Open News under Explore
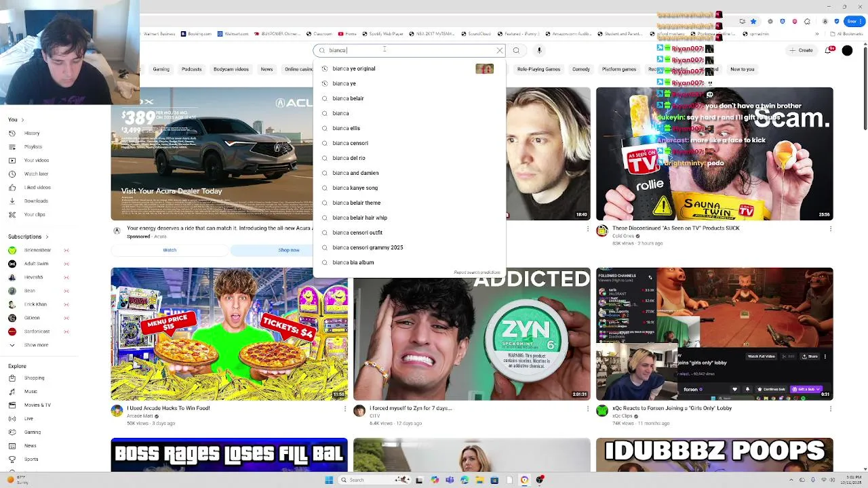 pyautogui.click(x=31, y=445)
